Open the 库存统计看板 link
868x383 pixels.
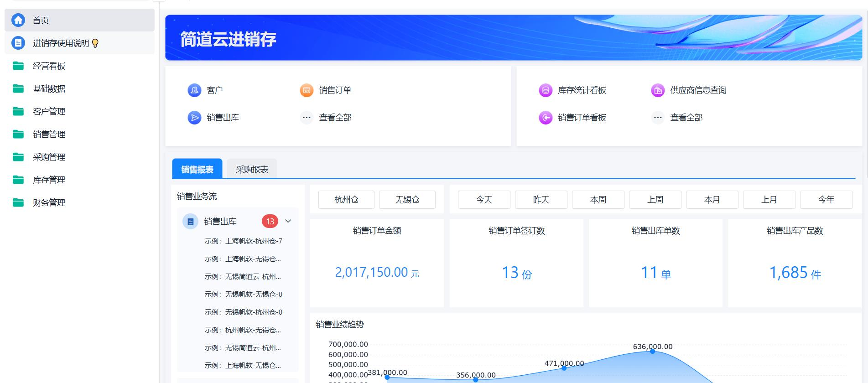coord(582,90)
